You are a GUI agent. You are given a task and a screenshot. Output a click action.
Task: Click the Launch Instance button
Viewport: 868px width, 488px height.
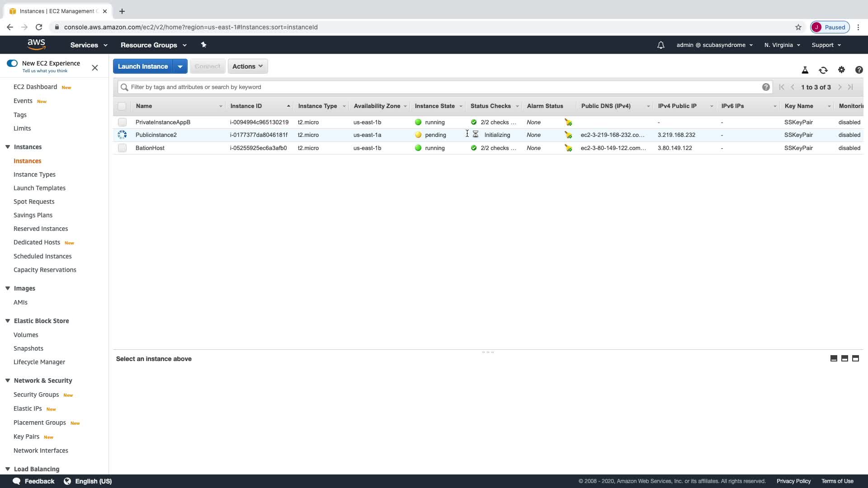point(143,66)
